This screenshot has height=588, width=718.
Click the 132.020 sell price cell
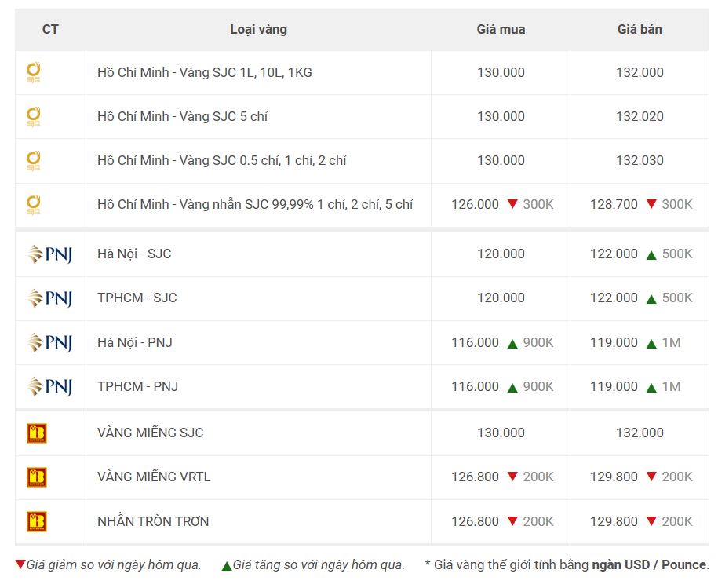(640, 116)
